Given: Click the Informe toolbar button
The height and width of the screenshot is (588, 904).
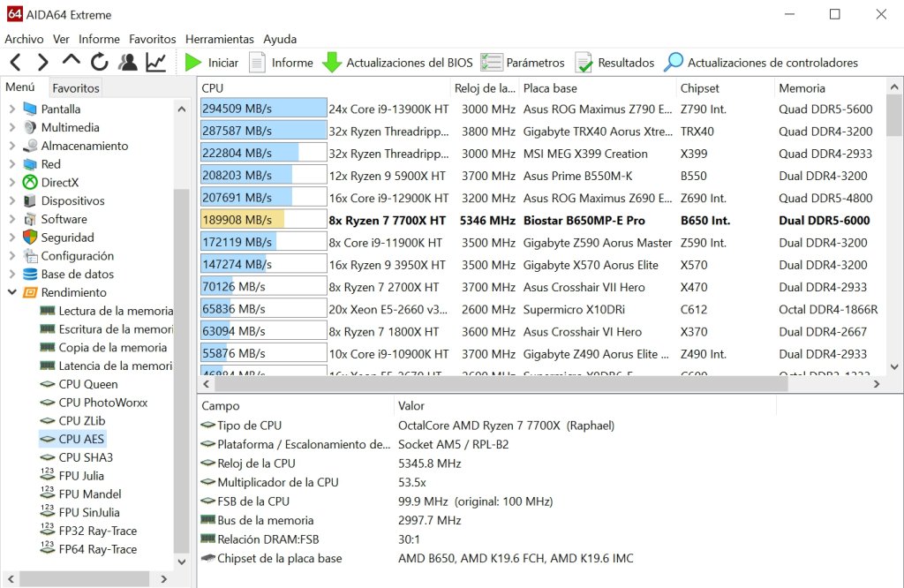Looking at the screenshot, I should 282,63.
